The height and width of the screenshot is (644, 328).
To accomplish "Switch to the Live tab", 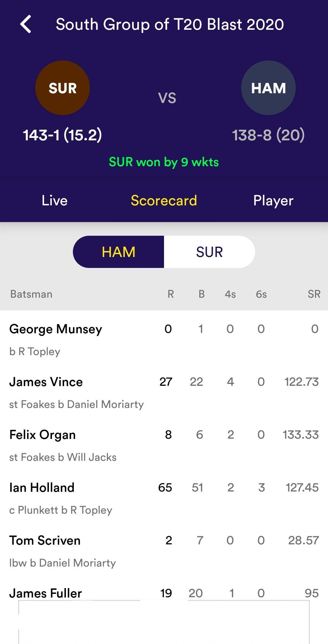I will [55, 200].
